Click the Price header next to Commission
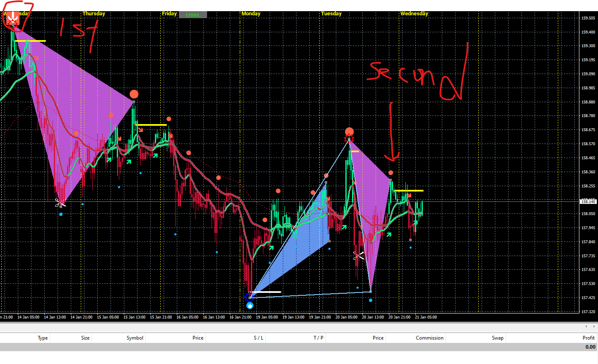The image size is (598, 364). (378, 338)
